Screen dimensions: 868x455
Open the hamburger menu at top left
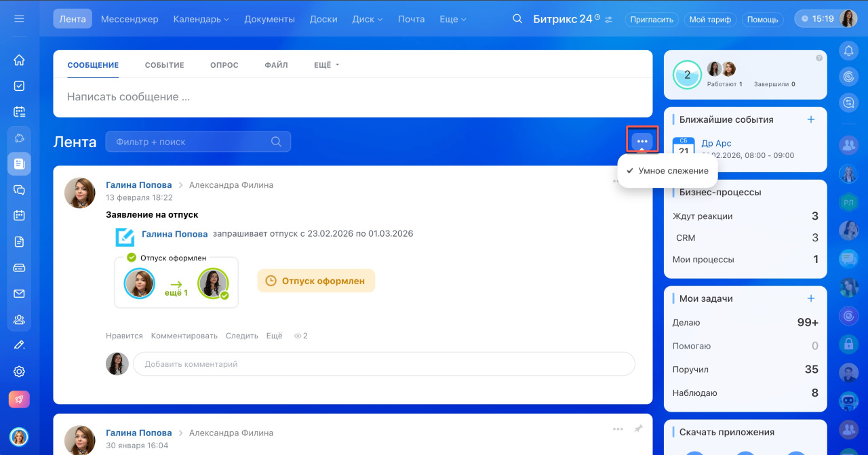point(19,19)
